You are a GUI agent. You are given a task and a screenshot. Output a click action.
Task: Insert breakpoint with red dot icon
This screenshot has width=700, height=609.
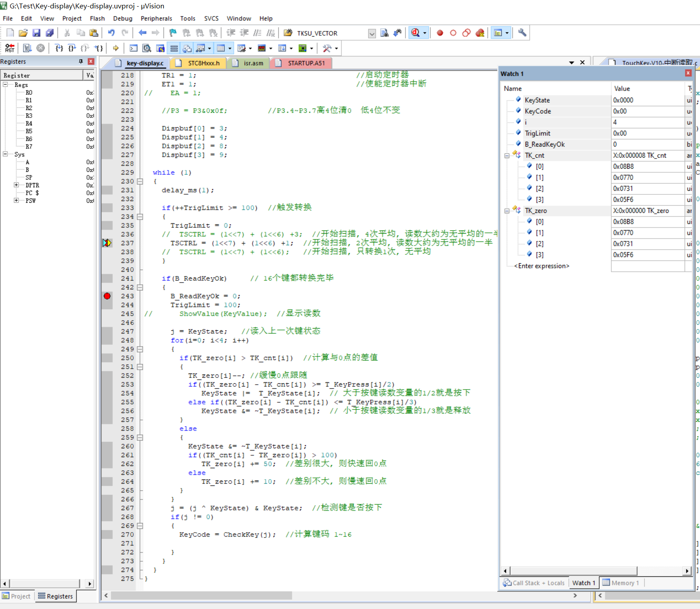440,33
